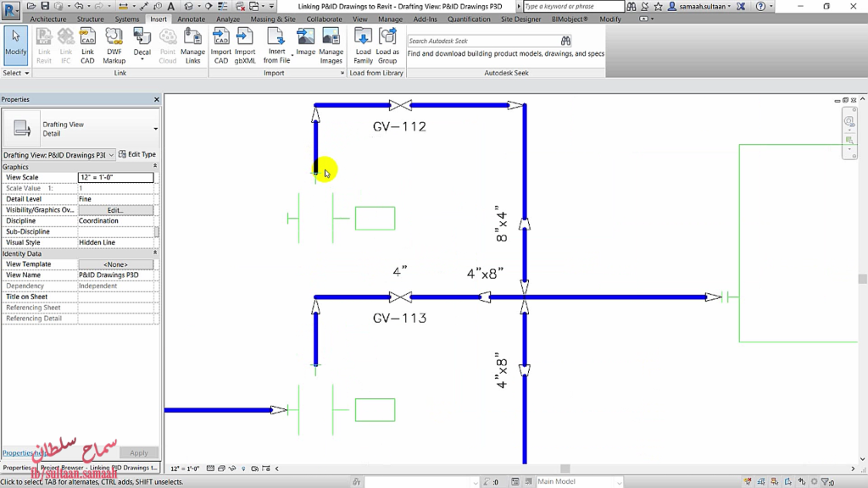Click the View Scale input field
Screen dimensions: 868x488
click(x=115, y=177)
